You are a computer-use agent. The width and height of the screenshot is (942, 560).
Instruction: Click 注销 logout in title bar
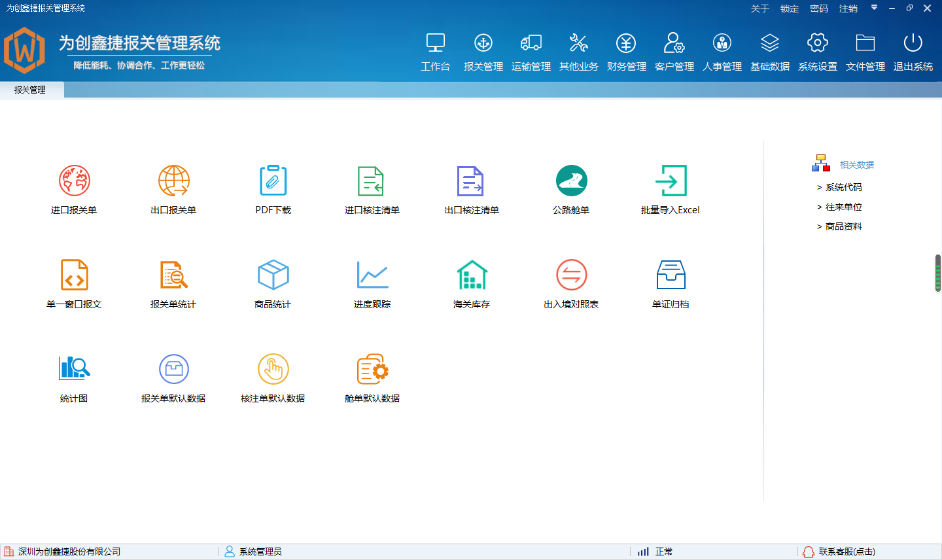click(848, 9)
